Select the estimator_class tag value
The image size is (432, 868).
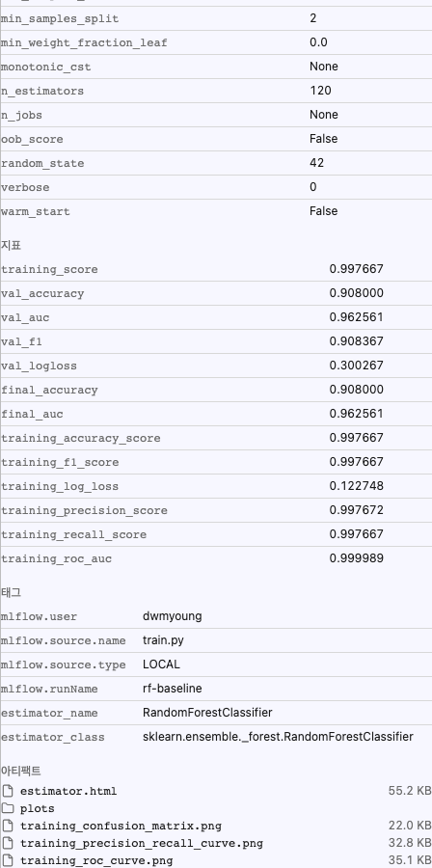(x=278, y=736)
